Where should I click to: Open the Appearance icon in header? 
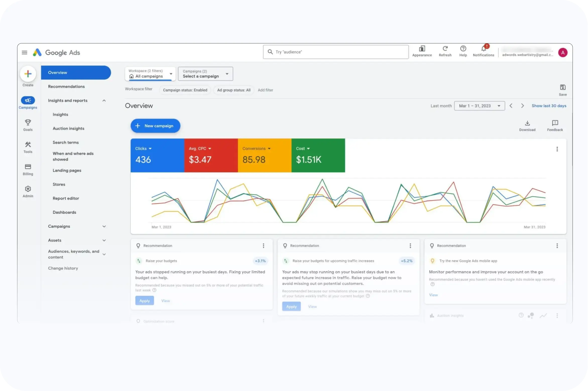(422, 49)
